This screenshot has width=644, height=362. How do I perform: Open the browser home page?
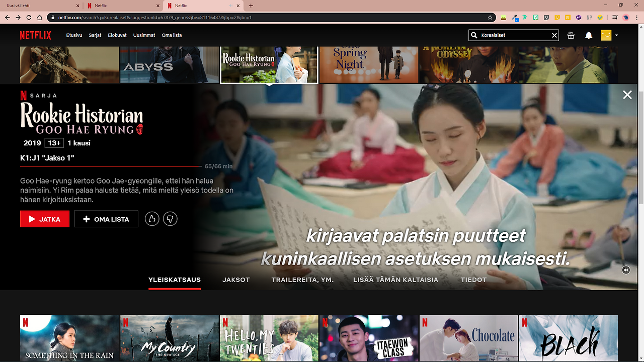tap(40, 17)
